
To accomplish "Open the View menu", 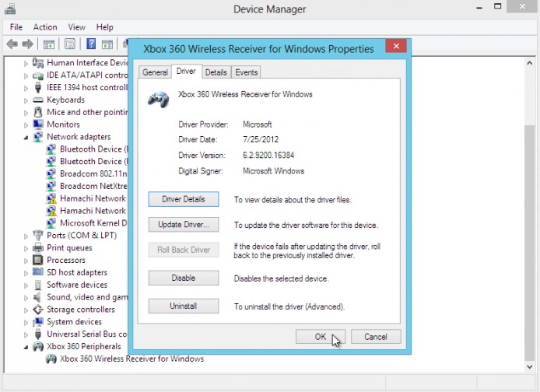I will coord(76,27).
